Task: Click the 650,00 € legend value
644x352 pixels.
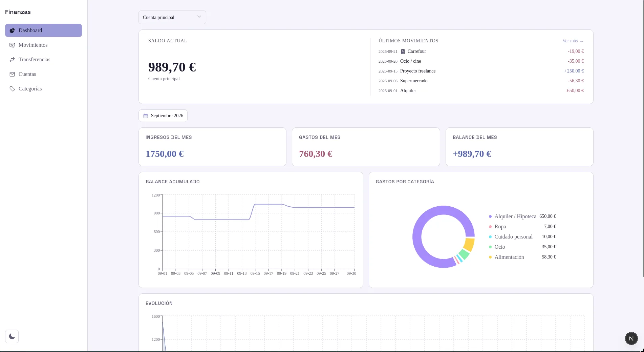Action: point(548,216)
